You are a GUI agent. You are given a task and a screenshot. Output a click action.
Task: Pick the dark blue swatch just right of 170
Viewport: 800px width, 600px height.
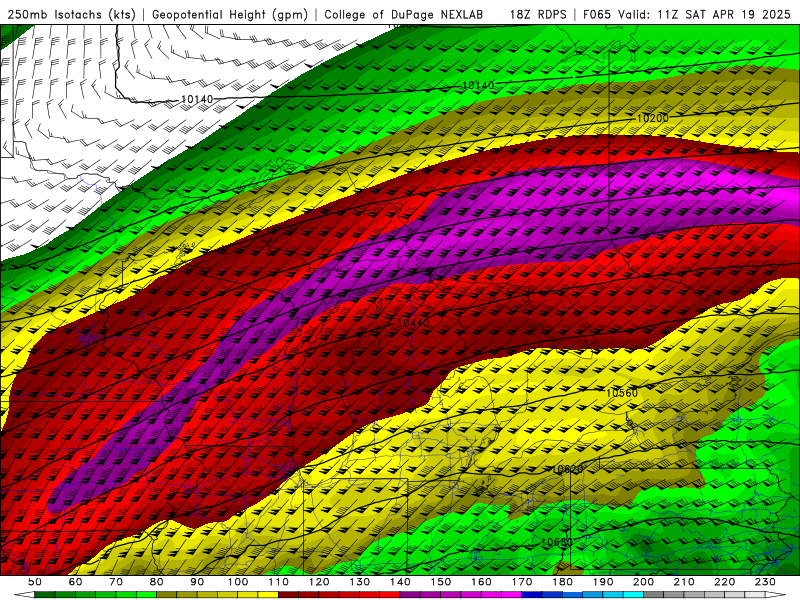coord(532,595)
